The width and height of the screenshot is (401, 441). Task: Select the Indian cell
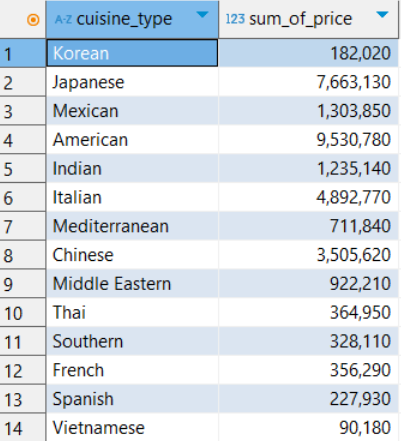(132, 168)
